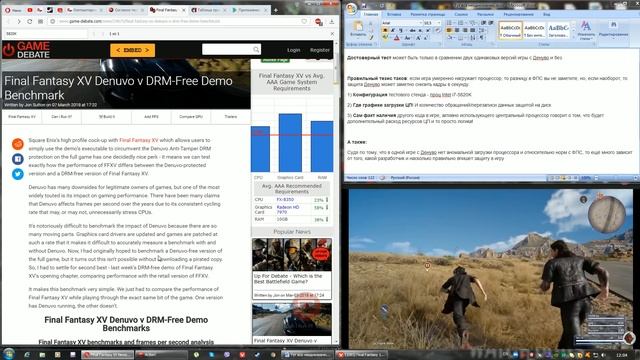Open the FX-8350 CPU link

pos(285,200)
